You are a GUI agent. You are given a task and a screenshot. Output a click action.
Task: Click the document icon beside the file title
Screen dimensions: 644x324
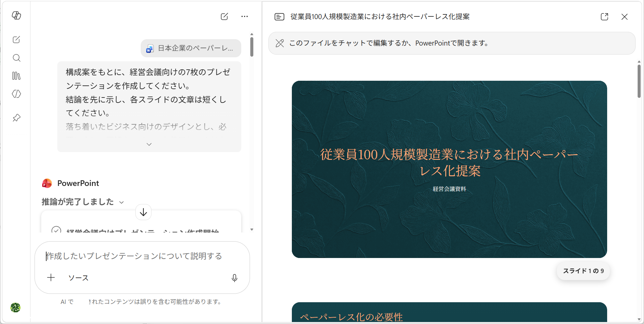(279, 17)
